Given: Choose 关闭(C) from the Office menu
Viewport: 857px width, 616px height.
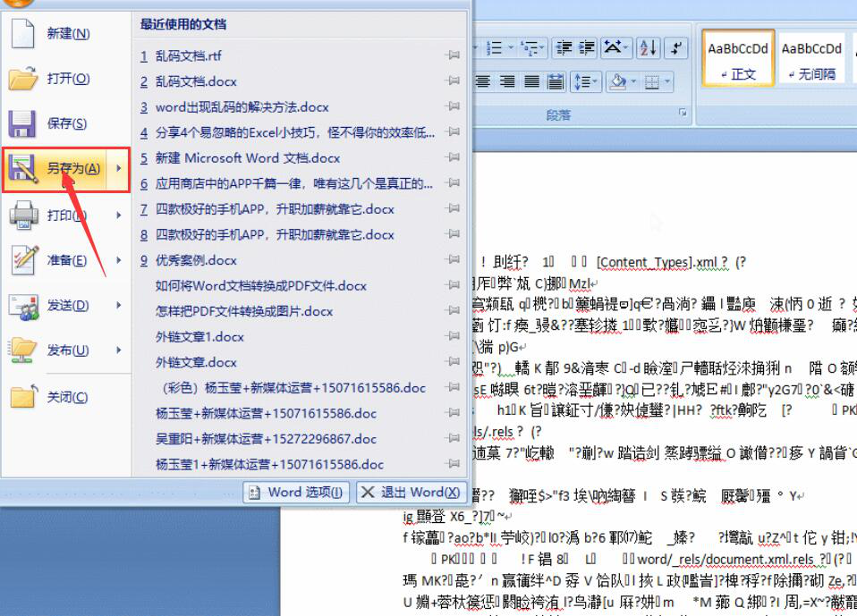Looking at the screenshot, I should [67, 397].
